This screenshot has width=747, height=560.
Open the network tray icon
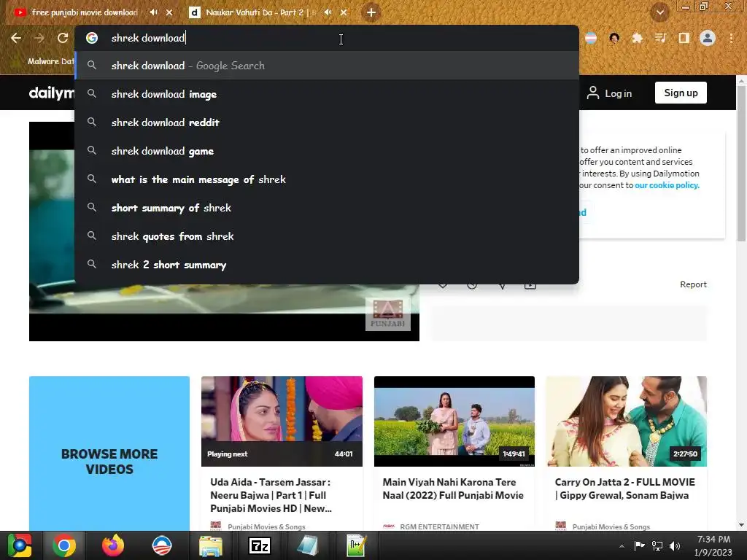[x=657, y=545]
